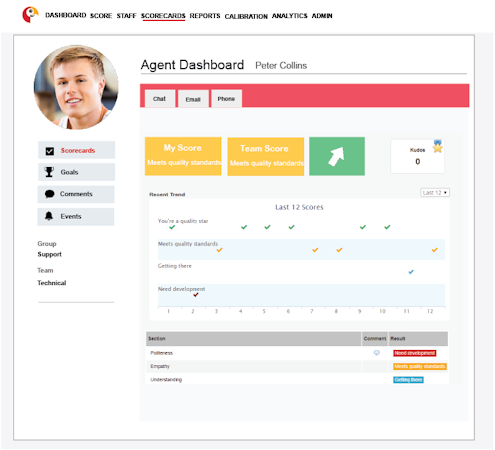
Task: Switch to the Phone tab
Action: coord(226,99)
